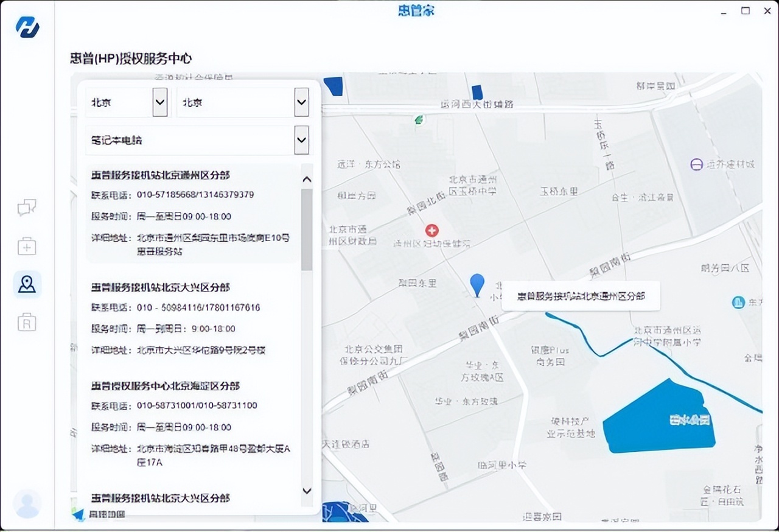
Task: Click the teal building icon on the map
Action: pos(738,302)
